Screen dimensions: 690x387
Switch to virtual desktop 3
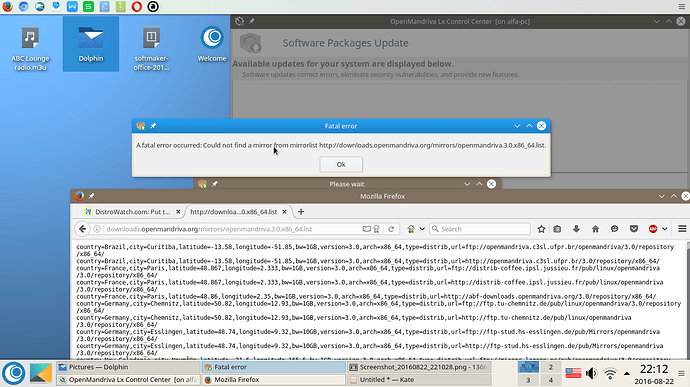[x=528, y=380]
